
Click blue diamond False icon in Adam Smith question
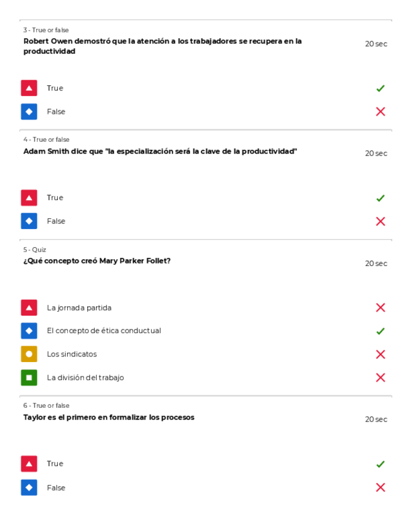[x=29, y=221]
